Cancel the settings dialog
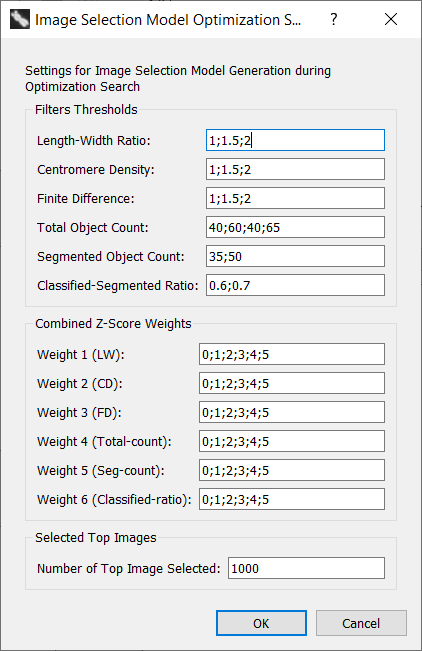Viewport: 422px width, 651px height. point(361,623)
